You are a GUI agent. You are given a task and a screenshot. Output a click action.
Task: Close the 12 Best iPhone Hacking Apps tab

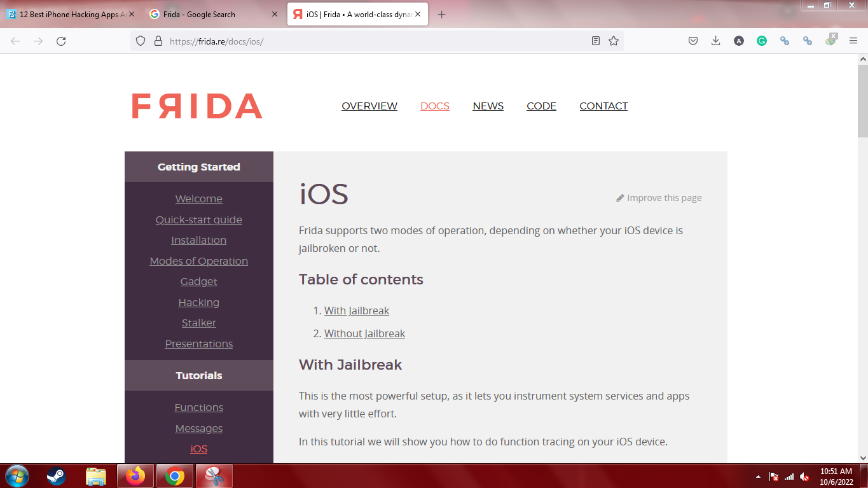click(132, 14)
